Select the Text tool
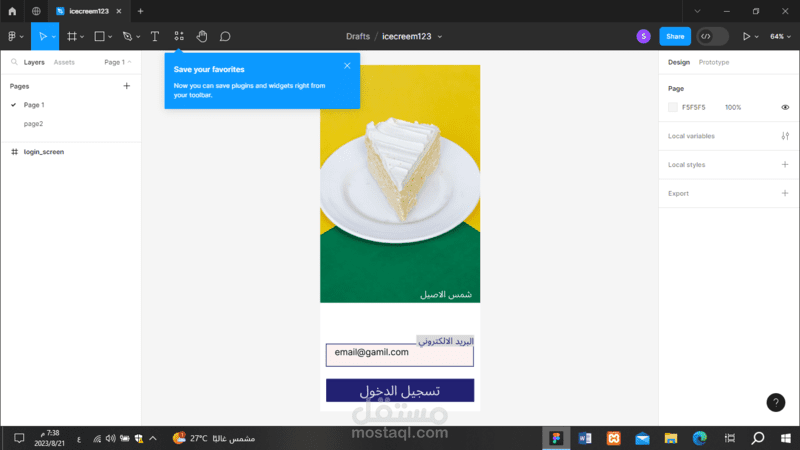 click(155, 36)
